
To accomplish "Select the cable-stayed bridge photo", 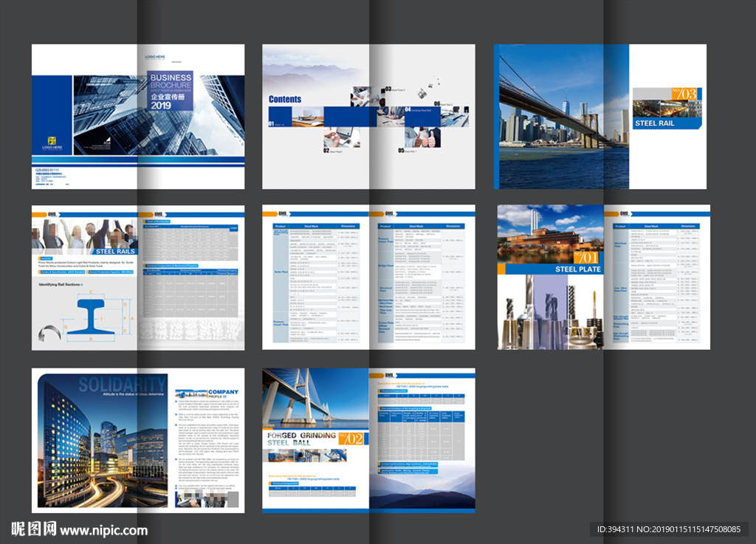I will [x=315, y=399].
